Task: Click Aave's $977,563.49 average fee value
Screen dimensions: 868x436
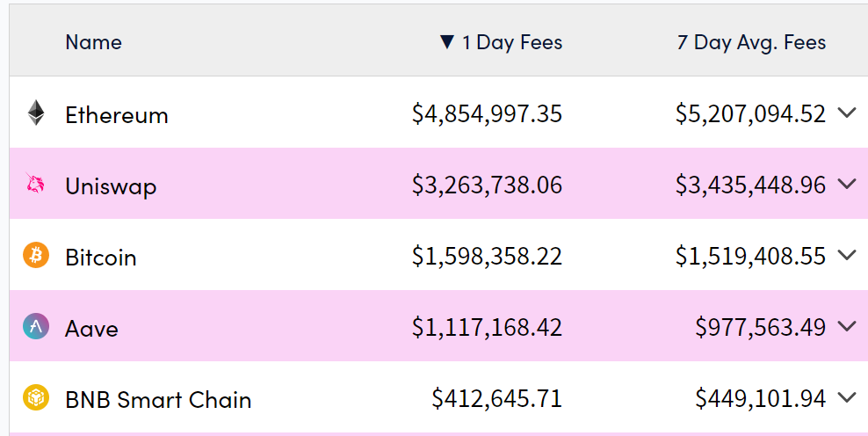Action: (x=760, y=328)
